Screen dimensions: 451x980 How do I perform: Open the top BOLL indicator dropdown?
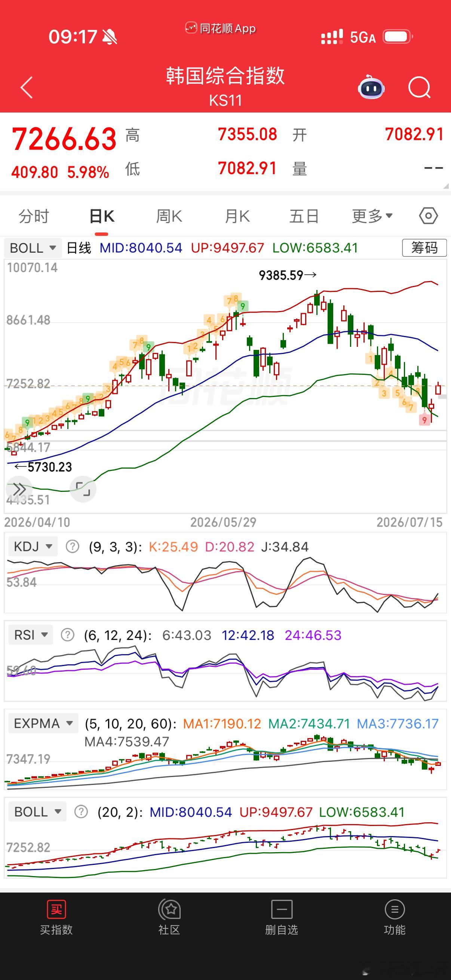(33, 248)
